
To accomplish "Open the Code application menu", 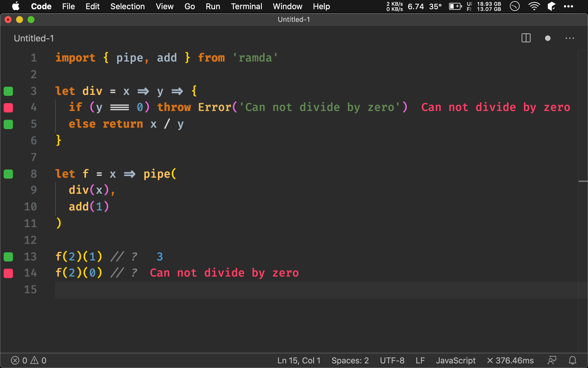I will 41,6.
